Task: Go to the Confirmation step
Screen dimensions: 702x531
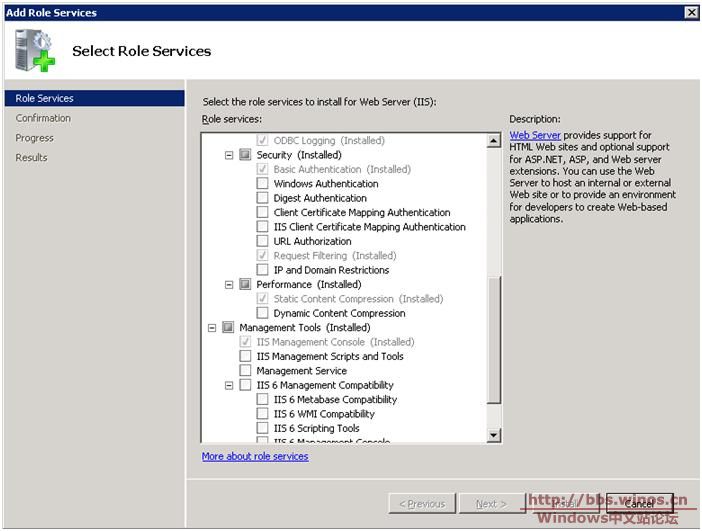Action: 43,118
